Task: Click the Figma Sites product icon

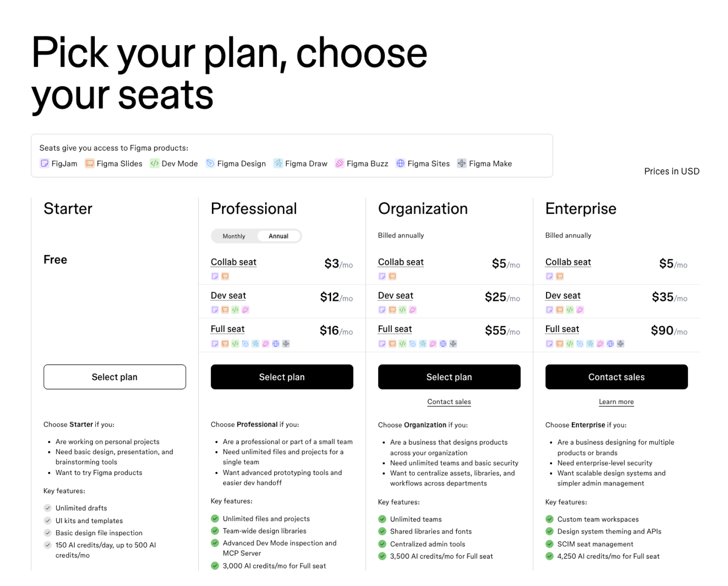Action: 400,163
